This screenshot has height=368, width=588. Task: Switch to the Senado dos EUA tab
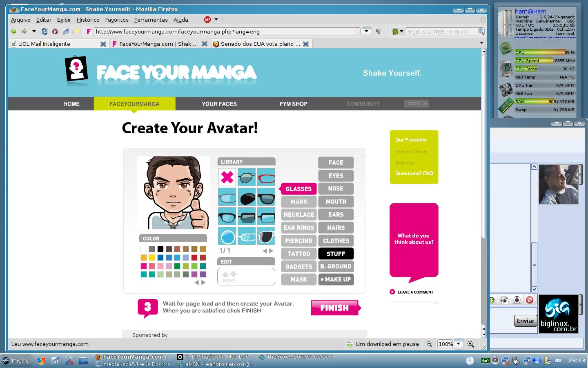(261, 44)
